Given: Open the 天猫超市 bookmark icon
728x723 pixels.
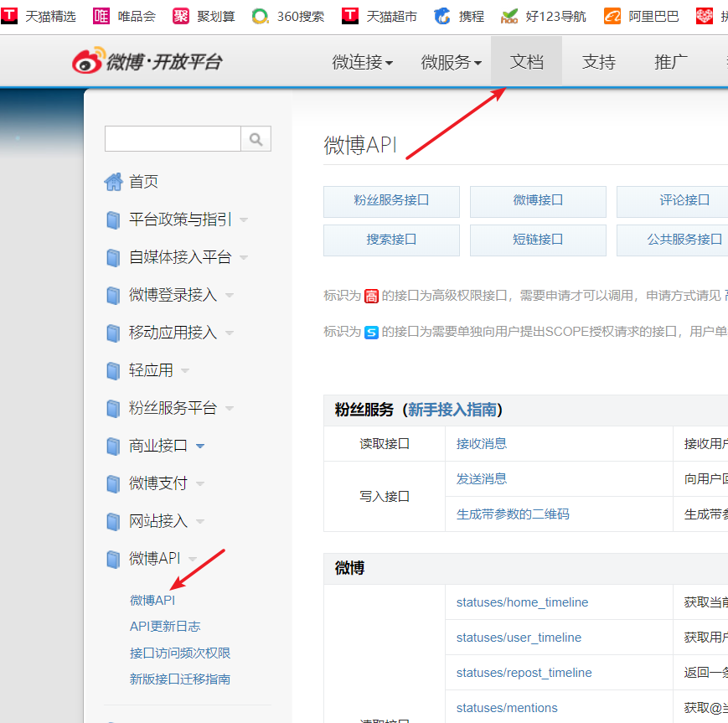Looking at the screenshot, I should (x=350, y=16).
